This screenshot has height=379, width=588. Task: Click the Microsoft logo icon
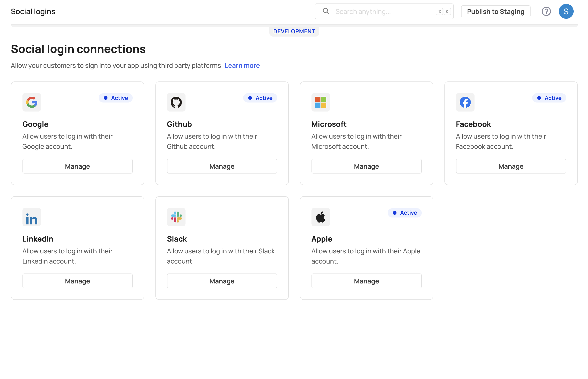tap(320, 102)
